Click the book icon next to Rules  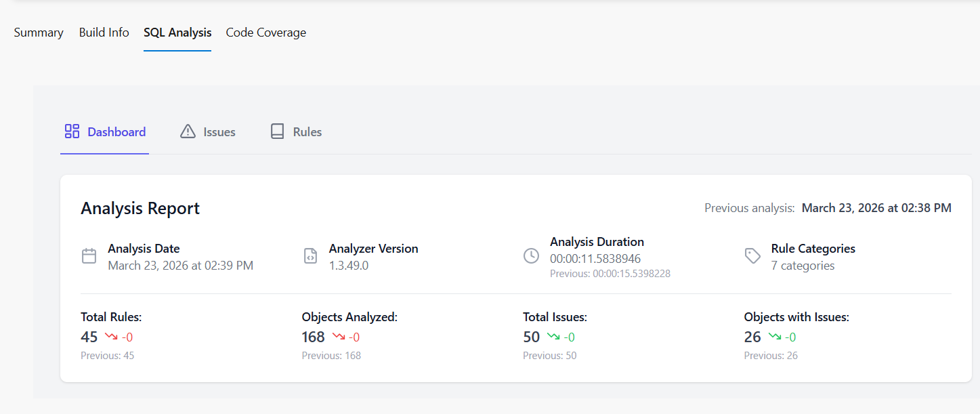(x=277, y=131)
